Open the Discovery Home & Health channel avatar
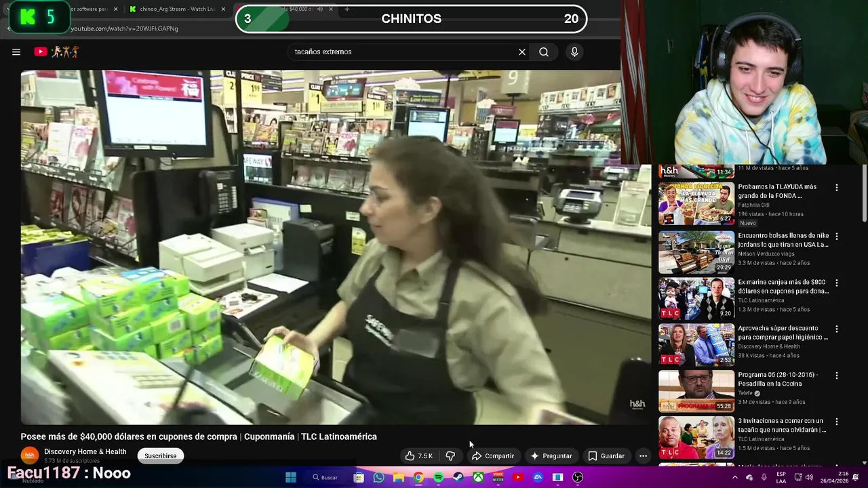 click(29, 455)
